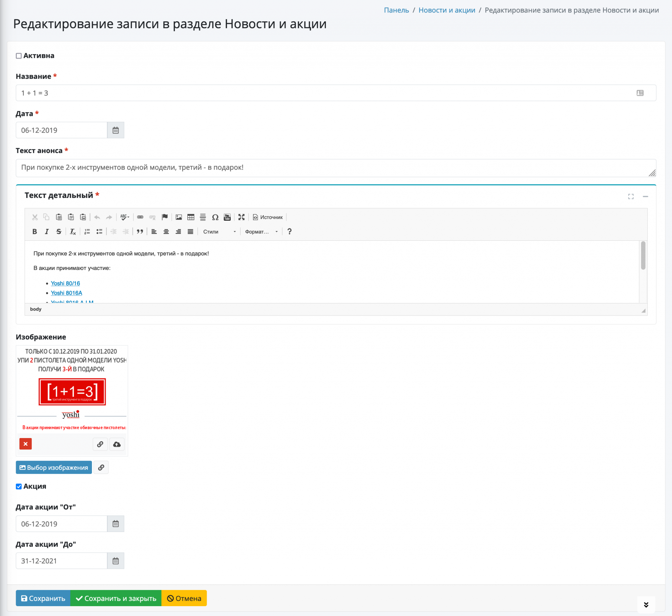Delete image with red X button

[x=26, y=444]
